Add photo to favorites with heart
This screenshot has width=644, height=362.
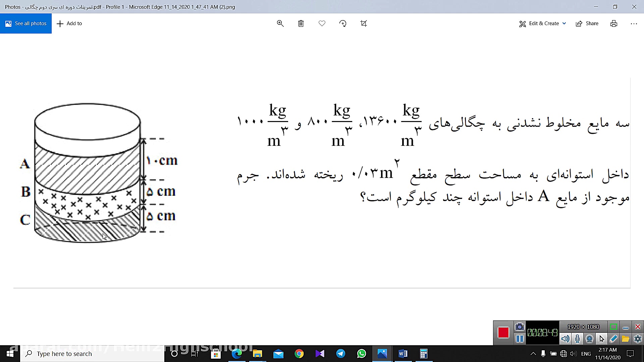pos(322,23)
